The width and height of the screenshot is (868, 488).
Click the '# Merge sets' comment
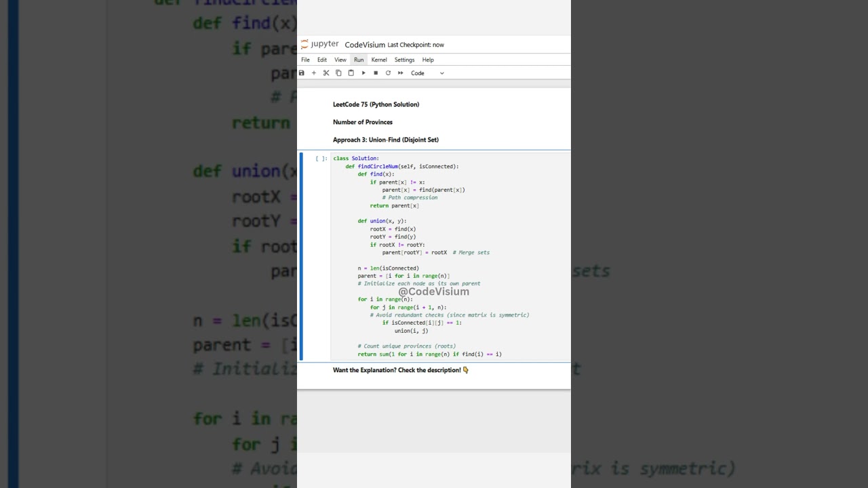[x=471, y=252]
